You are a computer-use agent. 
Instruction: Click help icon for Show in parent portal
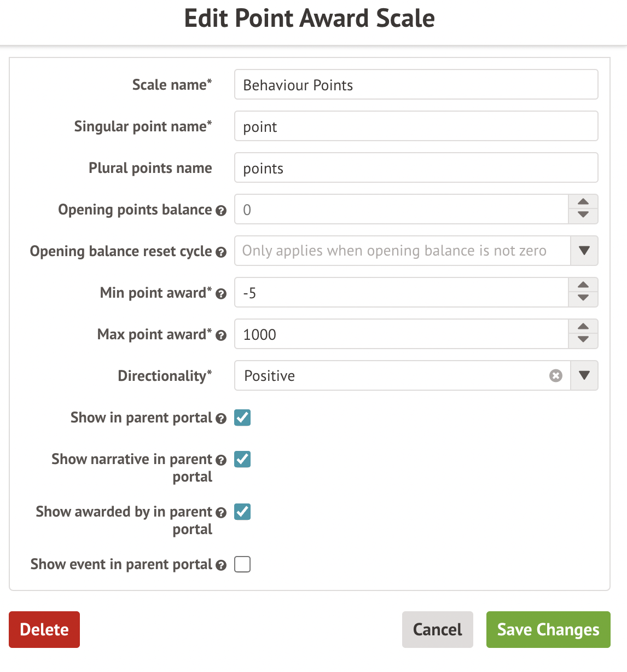(x=221, y=419)
